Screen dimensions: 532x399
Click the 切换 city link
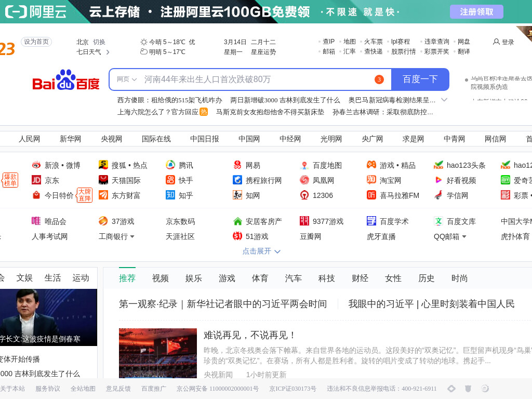coord(99,42)
